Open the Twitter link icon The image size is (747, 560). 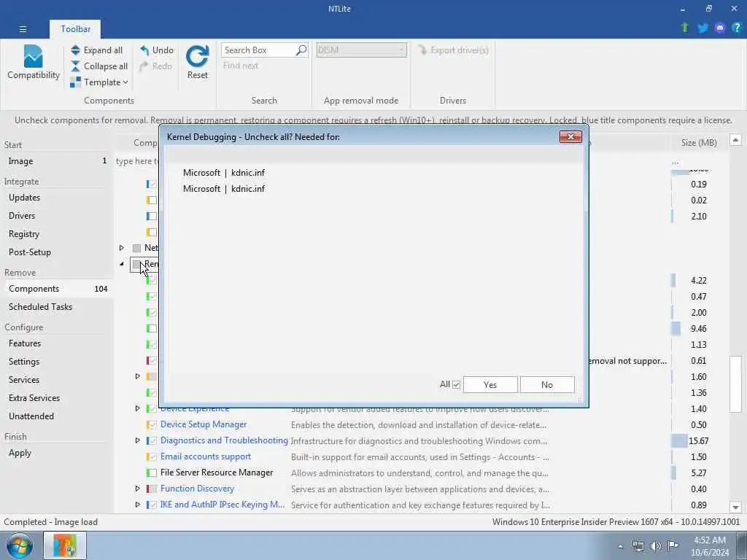(703, 28)
